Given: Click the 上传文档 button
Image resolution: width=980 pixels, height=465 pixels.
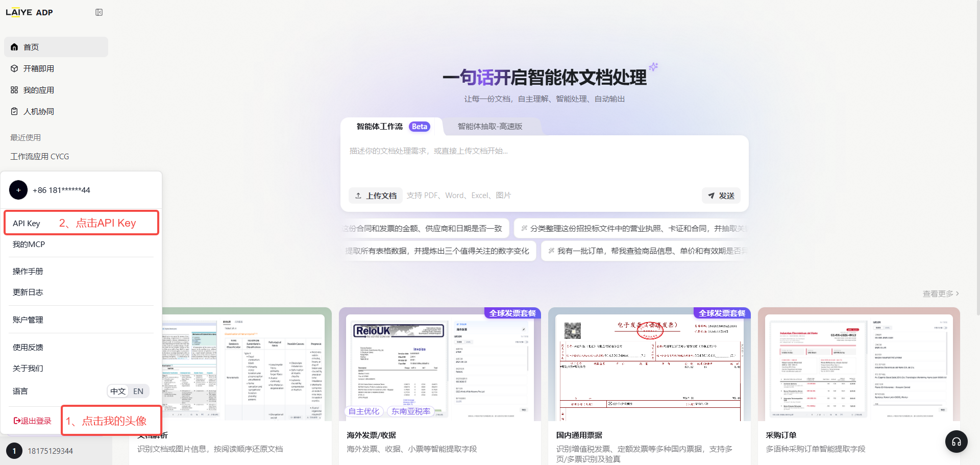Looking at the screenshot, I should tap(376, 195).
